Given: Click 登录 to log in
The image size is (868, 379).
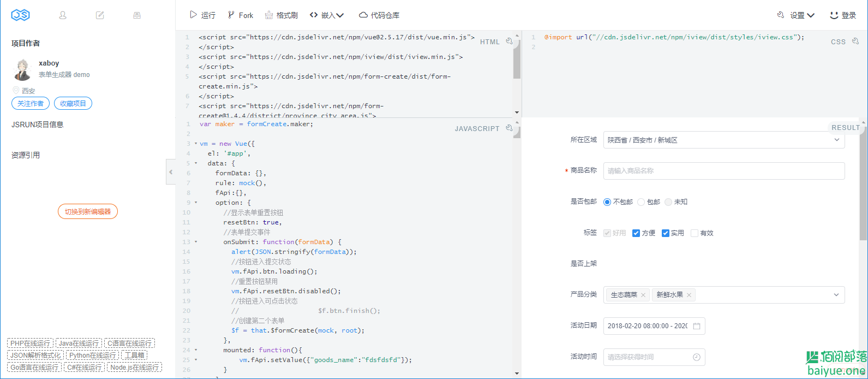Looking at the screenshot, I should [843, 15].
